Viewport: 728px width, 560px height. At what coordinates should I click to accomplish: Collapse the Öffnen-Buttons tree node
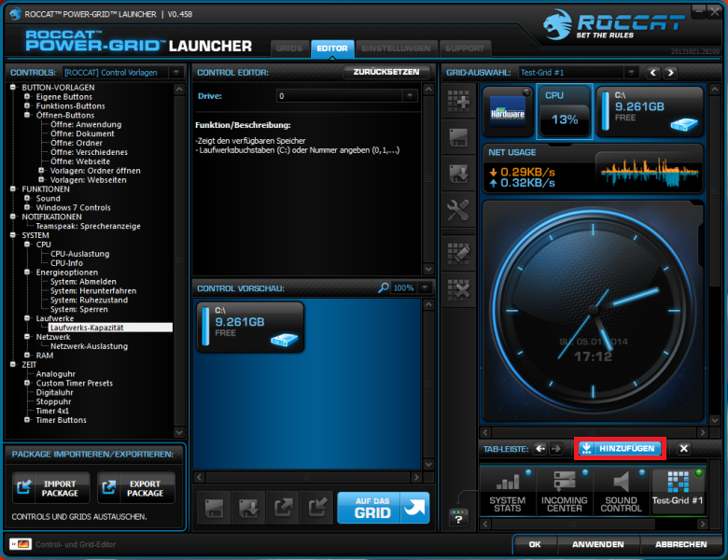pyautogui.click(x=27, y=115)
